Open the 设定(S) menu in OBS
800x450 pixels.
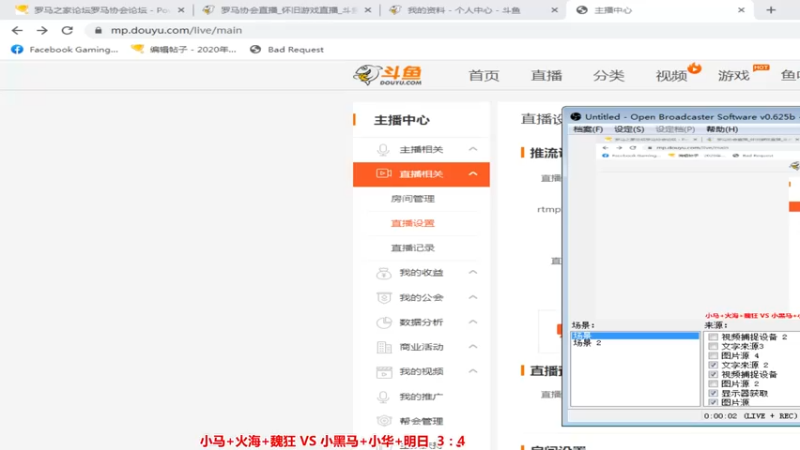point(629,129)
